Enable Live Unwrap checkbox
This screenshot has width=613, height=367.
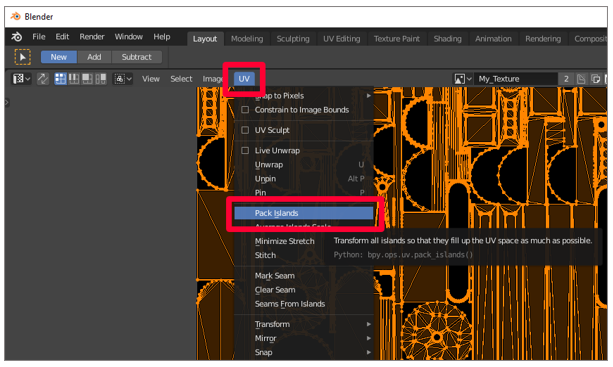[245, 150]
